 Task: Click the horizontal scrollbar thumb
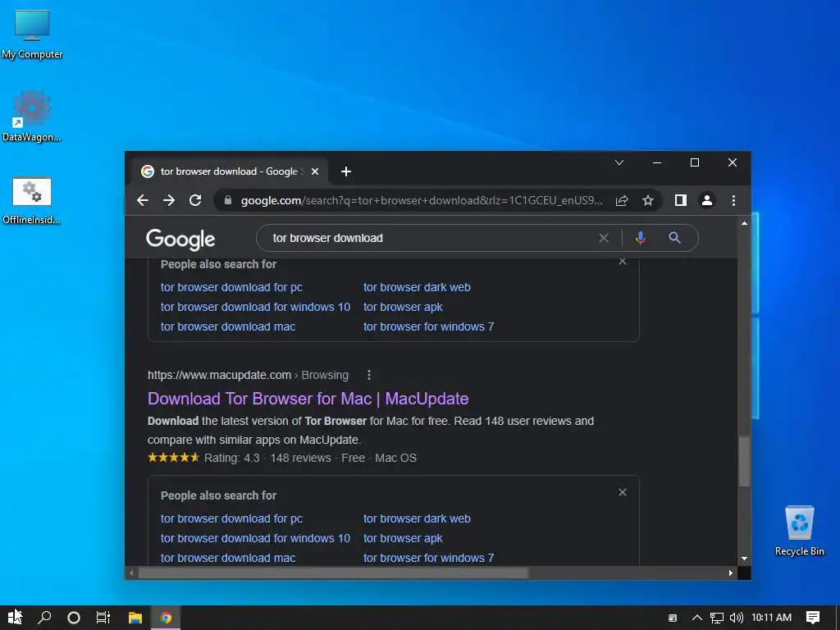(x=333, y=573)
